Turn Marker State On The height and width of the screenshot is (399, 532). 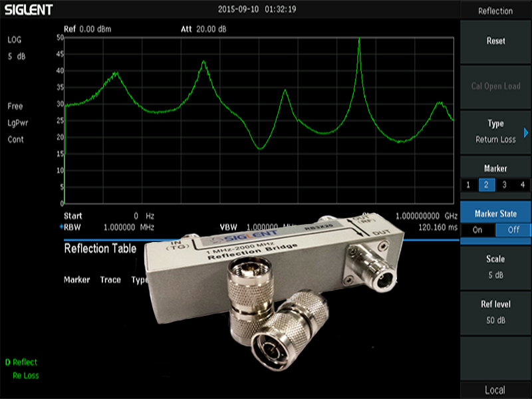(x=477, y=230)
